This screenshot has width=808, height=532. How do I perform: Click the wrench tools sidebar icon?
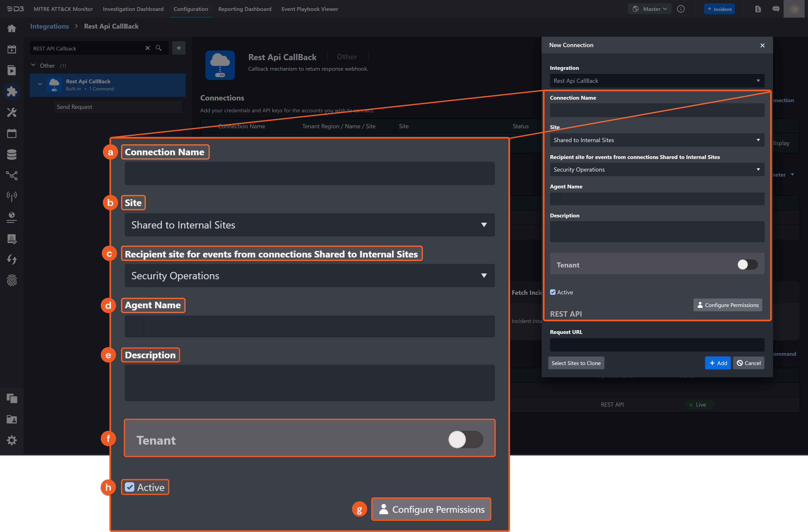pyautogui.click(x=12, y=112)
